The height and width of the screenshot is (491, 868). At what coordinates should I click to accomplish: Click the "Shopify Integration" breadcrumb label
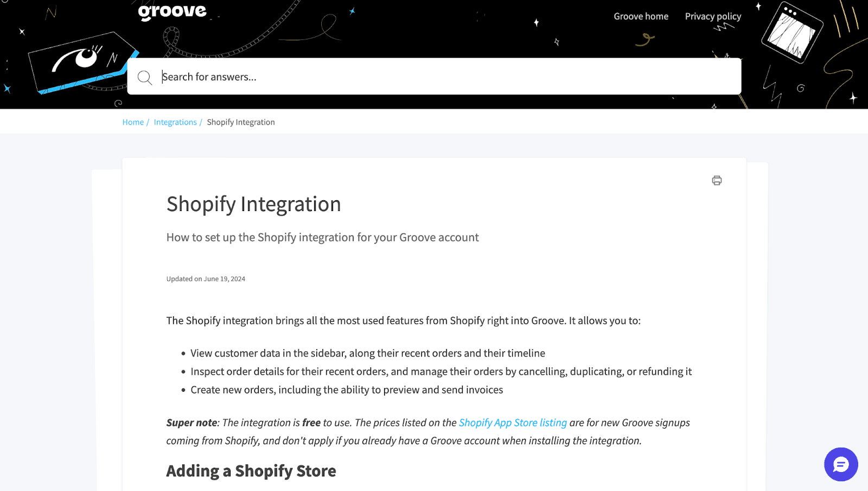pos(241,122)
